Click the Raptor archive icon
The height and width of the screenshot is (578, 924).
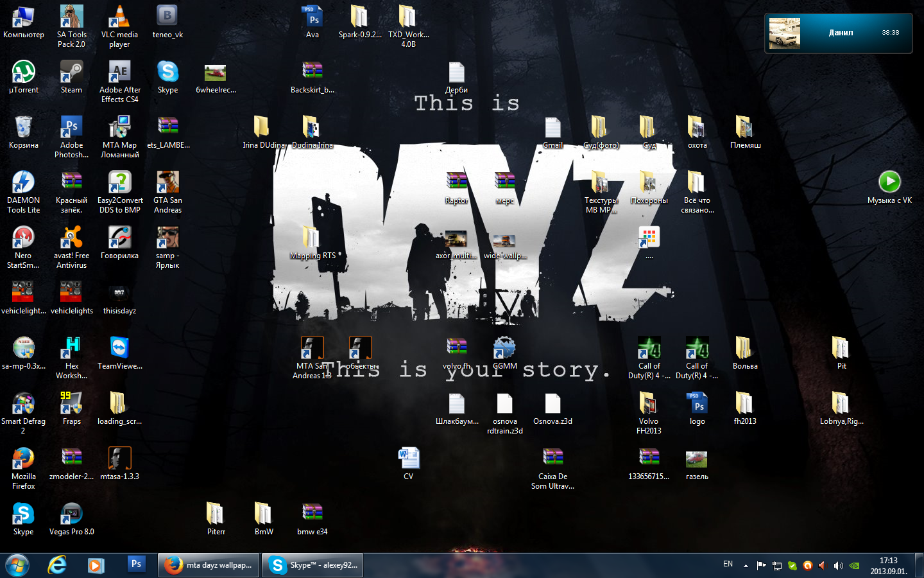(x=456, y=188)
